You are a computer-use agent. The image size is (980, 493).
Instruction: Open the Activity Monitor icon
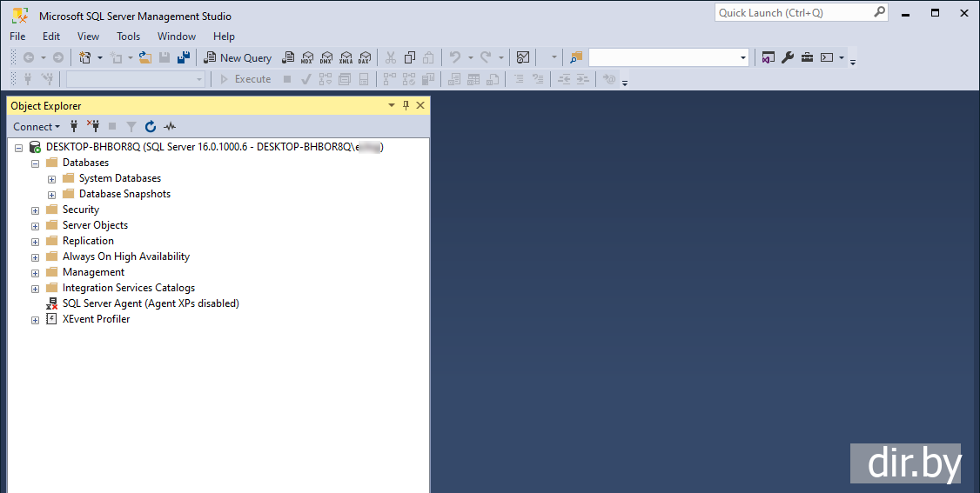point(523,57)
